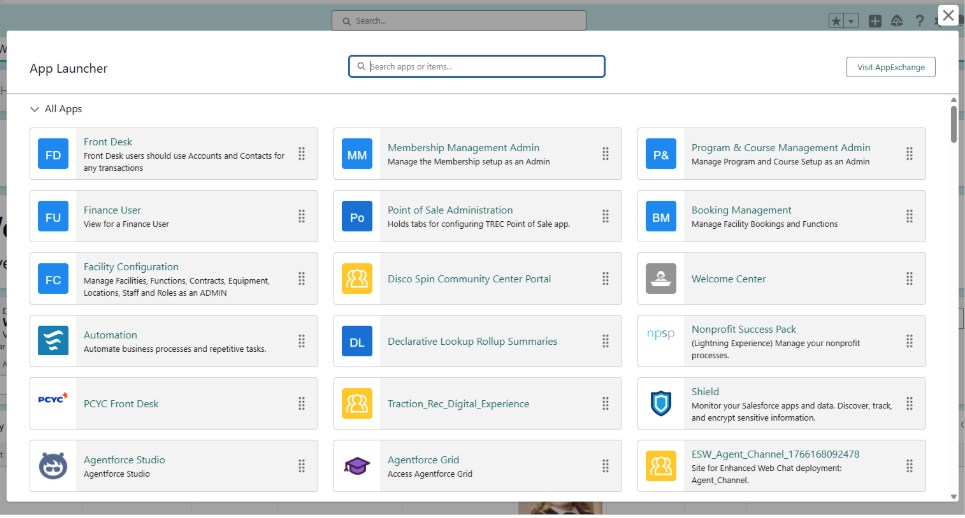Click "Access Agentforce Grid" description text
The width and height of the screenshot is (965, 518).
coord(430,474)
